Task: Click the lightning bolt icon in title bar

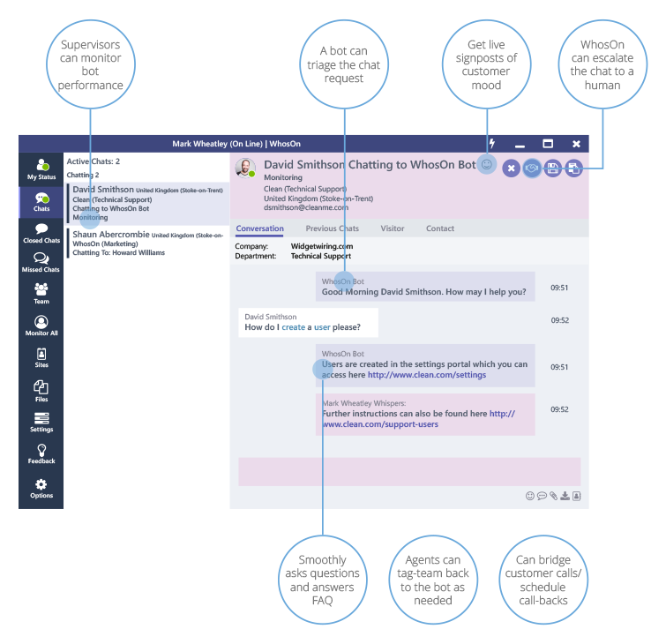Action: coord(491,143)
